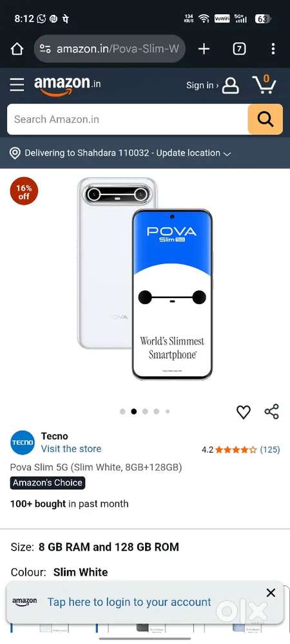
Task: Add product to wishlist with heart icon
Action: [x=243, y=412]
